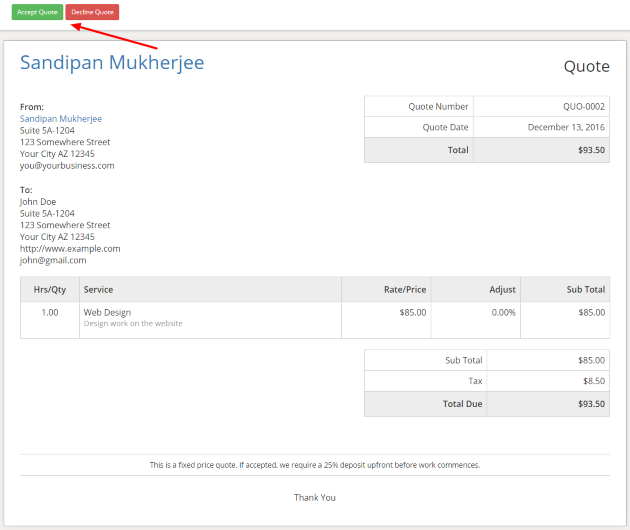Click the Adjust column header
The image size is (630, 530).
pos(476,289)
